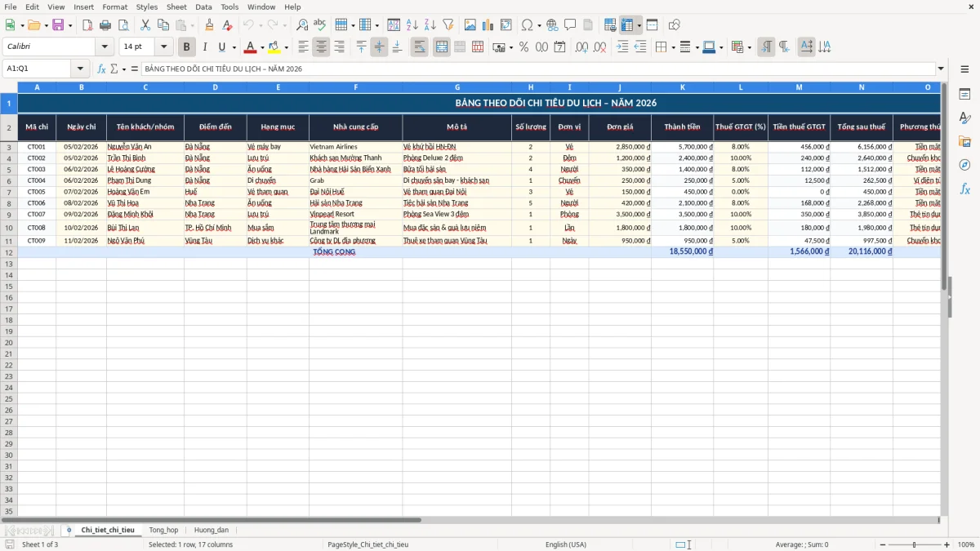Viewport: 980px width, 551px height.
Task: Click the Print icon
Action: coord(105,25)
